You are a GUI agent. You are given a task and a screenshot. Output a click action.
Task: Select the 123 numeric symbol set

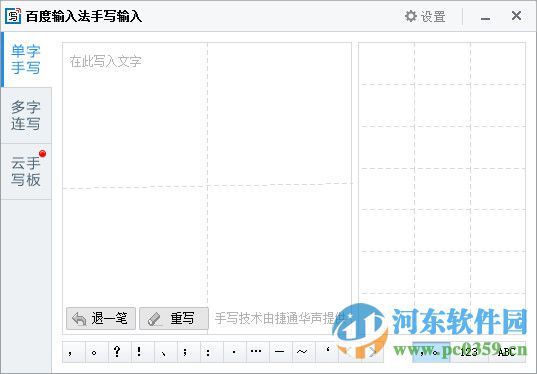469,352
